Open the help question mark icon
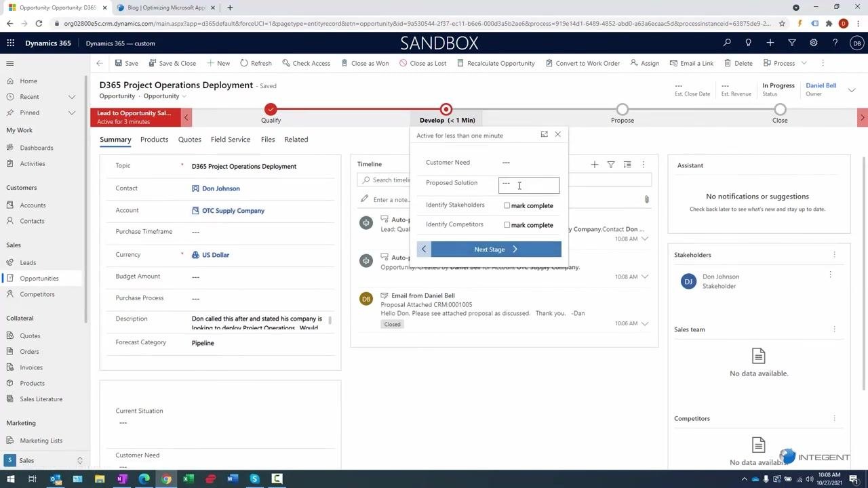This screenshot has height=488, width=868. tap(835, 43)
